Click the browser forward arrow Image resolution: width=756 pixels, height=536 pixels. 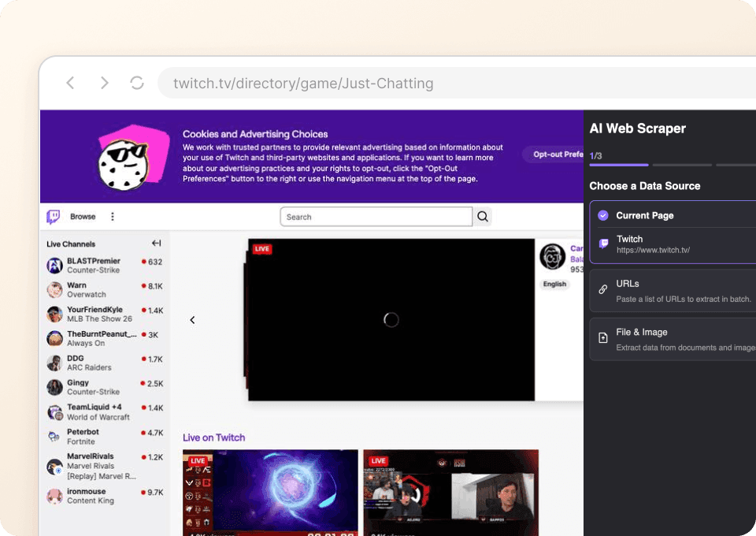104,83
